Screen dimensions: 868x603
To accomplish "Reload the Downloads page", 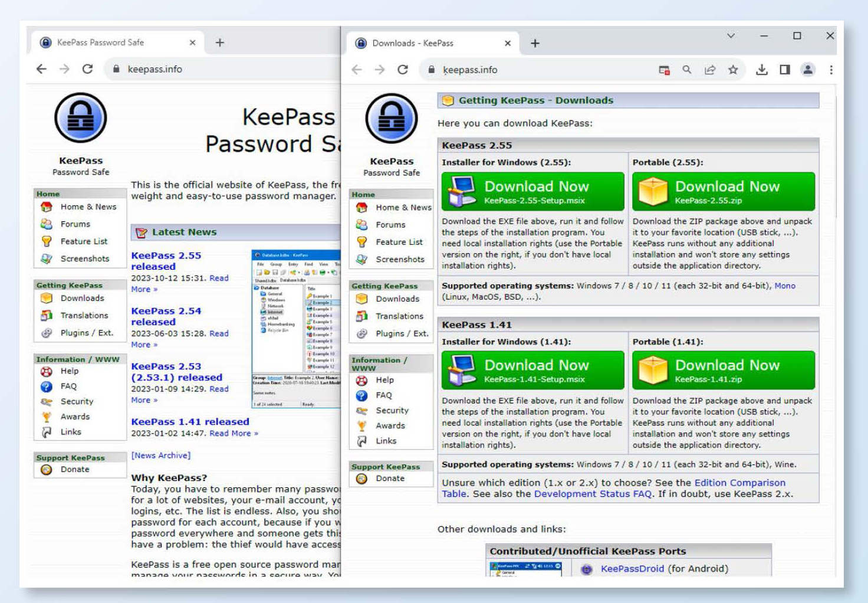I will pos(403,70).
